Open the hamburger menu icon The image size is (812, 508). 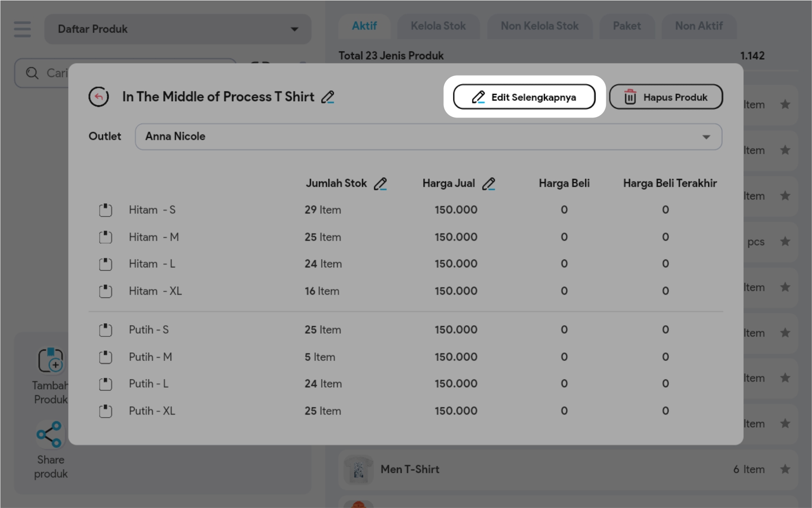click(22, 29)
